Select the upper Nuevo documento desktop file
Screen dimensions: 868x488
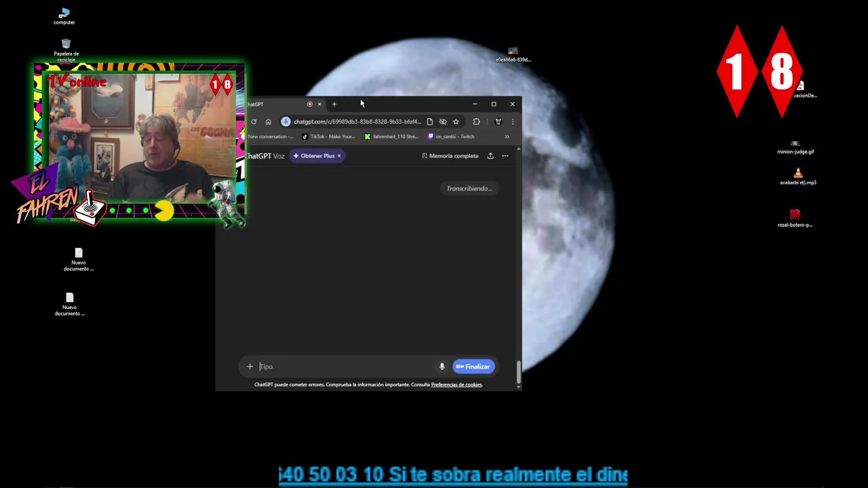pos(79,260)
